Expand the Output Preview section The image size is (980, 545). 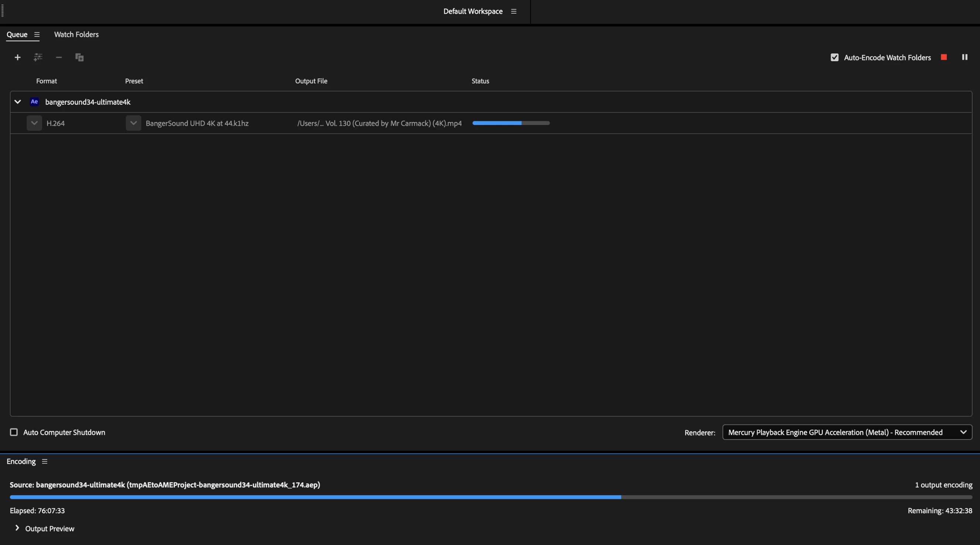click(17, 528)
